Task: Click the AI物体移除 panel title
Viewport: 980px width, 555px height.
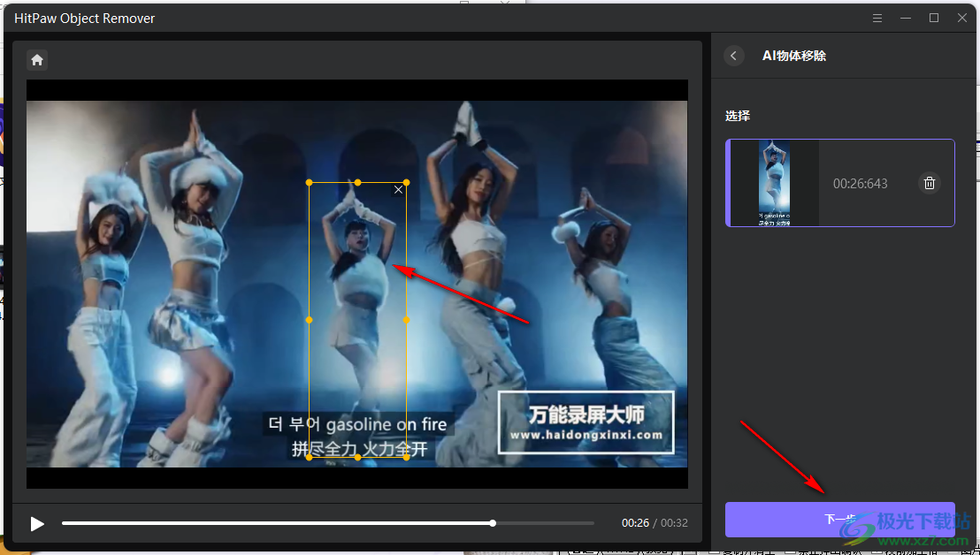Action: pyautogui.click(x=793, y=56)
